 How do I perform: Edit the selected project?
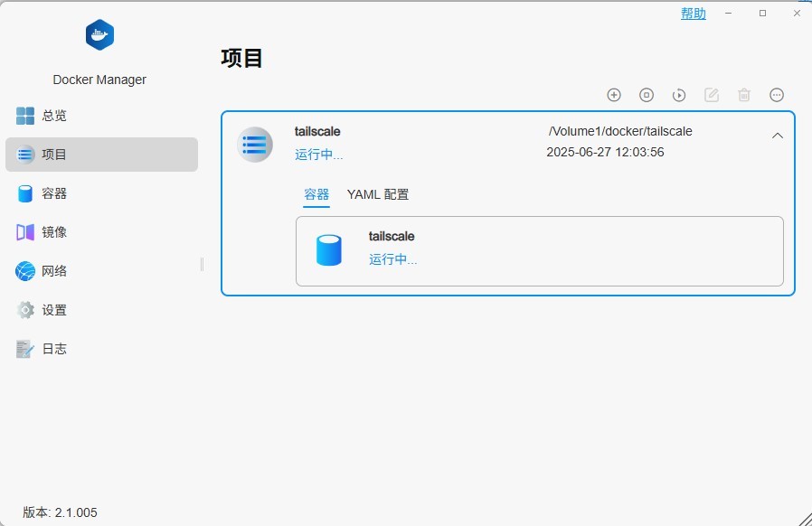pyautogui.click(x=712, y=95)
